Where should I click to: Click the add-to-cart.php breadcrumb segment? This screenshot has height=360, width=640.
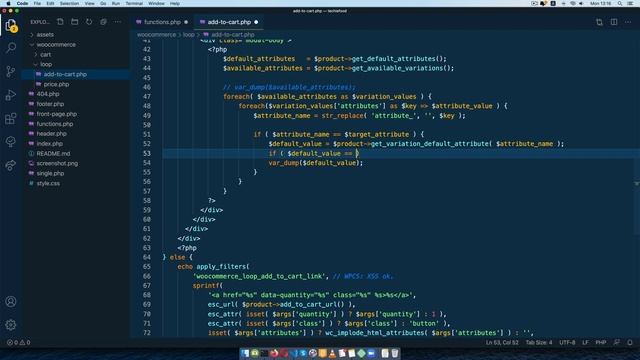[233, 35]
